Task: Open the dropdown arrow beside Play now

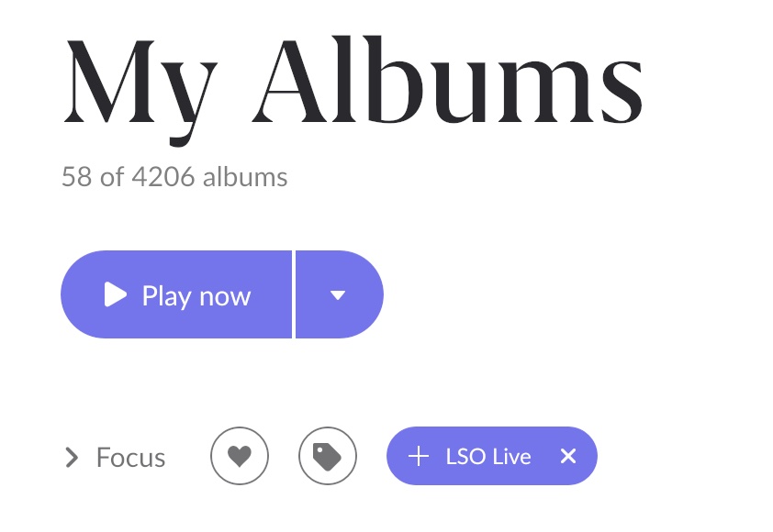Action: (339, 294)
